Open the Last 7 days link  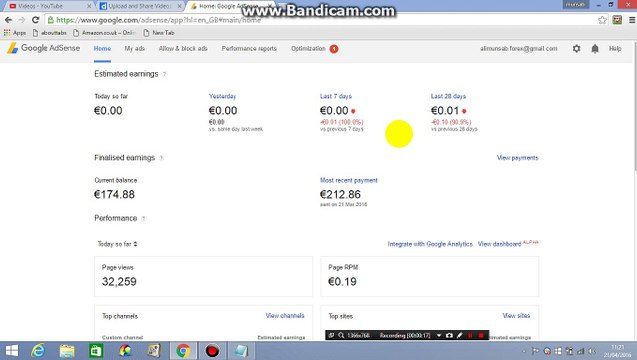click(336, 96)
